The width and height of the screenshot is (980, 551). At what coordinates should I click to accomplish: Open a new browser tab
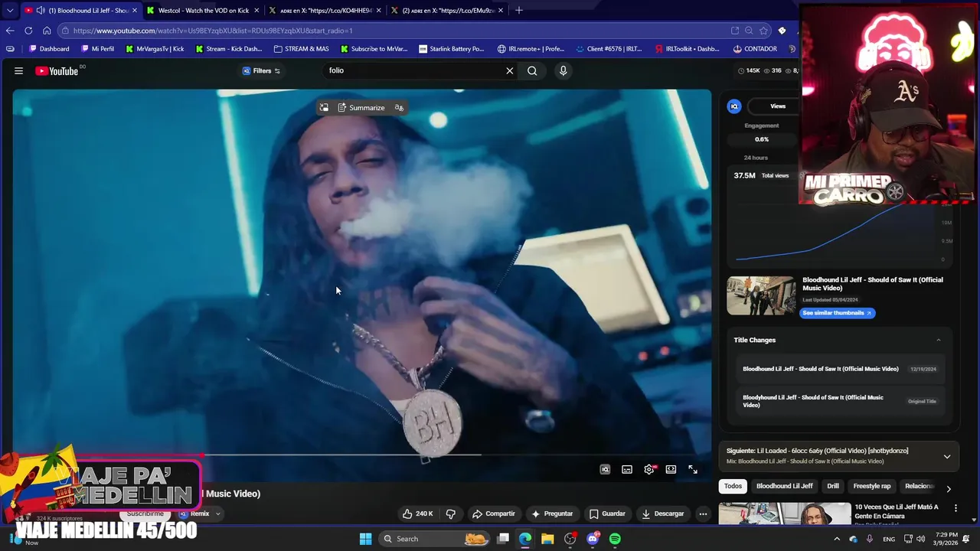[518, 11]
